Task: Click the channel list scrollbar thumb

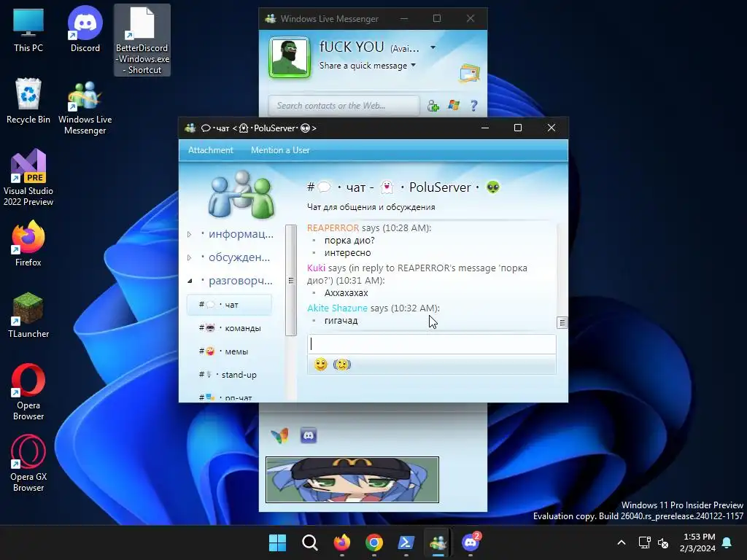Action: click(x=290, y=281)
